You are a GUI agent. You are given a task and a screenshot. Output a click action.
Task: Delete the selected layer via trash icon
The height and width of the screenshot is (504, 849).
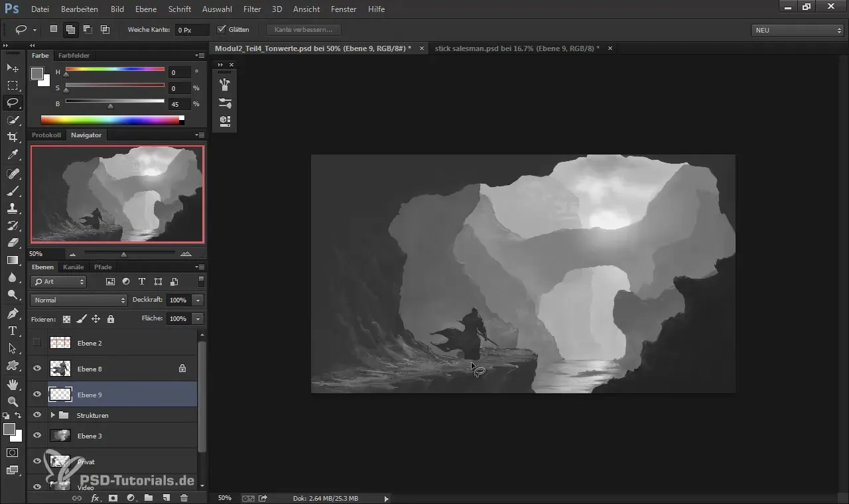(x=184, y=497)
